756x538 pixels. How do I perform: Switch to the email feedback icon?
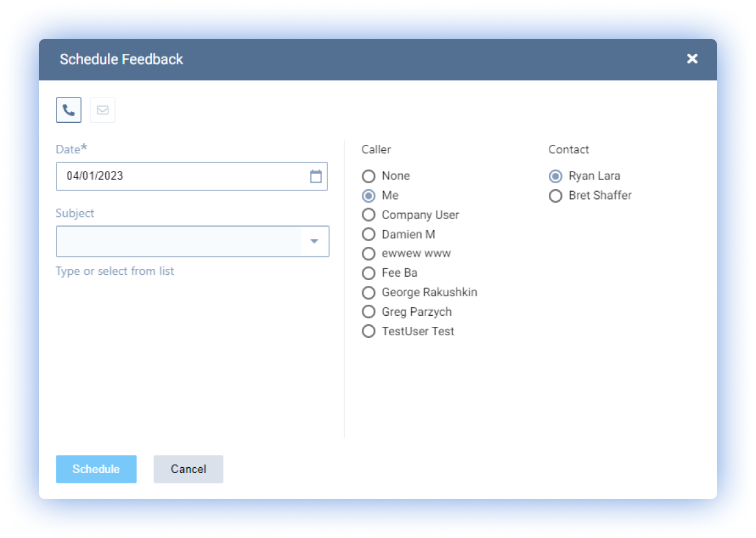pos(102,110)
